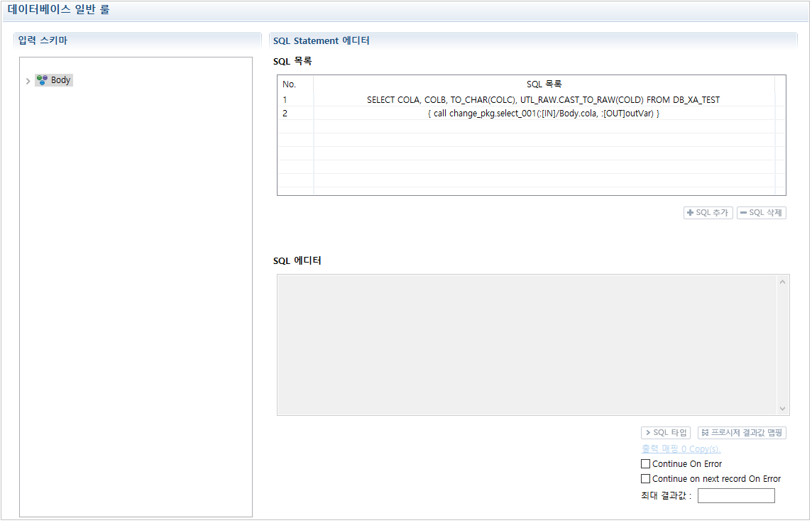Screen dimensions: 812x523
Task: Click the SQL editor scrollbar down arrow
Action: coord(782,409)
